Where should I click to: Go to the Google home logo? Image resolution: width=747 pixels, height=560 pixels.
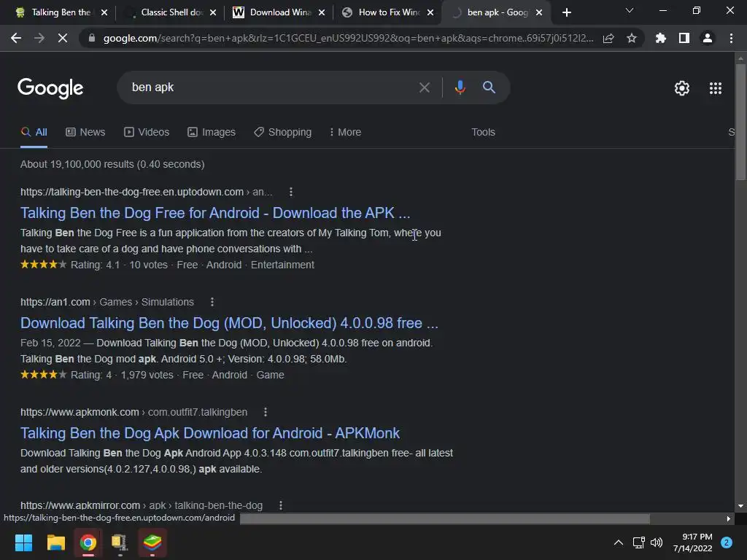pyautogui.click(x=50, y=88)
